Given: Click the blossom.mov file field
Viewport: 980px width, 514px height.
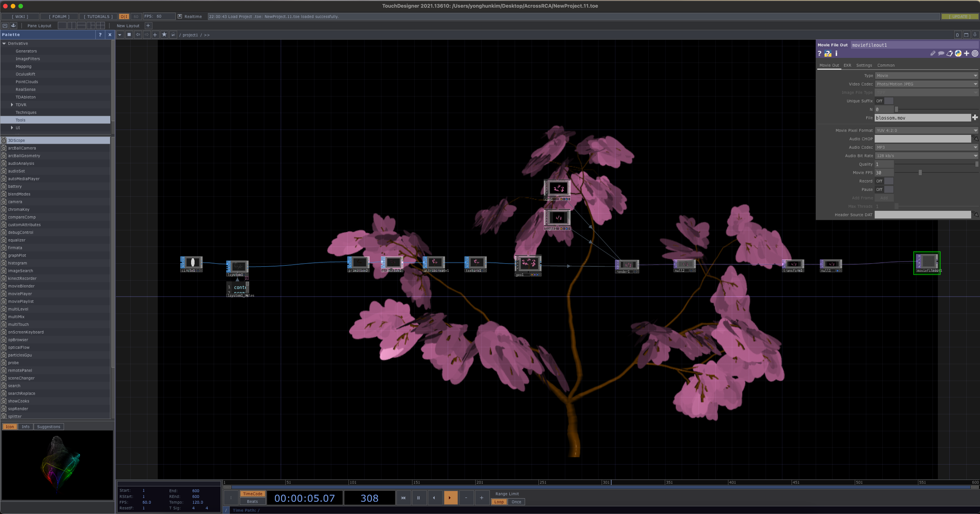Looking at the screenshot, I should [923, 118].
